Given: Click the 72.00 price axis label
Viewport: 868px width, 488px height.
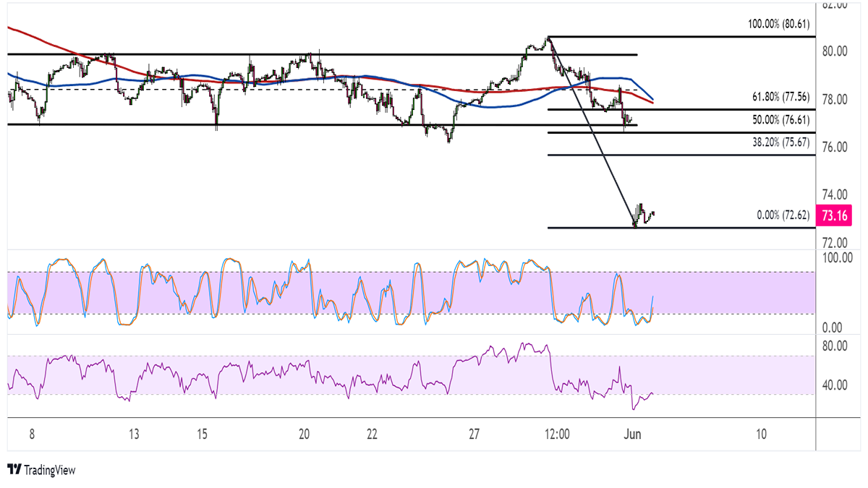Looking at the screenshot, I should (x=834, y=242).
